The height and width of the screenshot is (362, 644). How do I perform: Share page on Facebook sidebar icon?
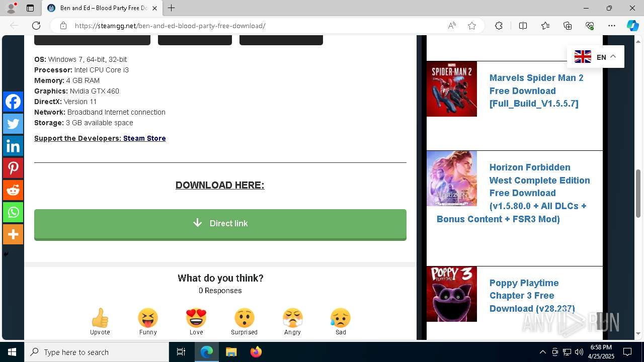coord(13,102)
